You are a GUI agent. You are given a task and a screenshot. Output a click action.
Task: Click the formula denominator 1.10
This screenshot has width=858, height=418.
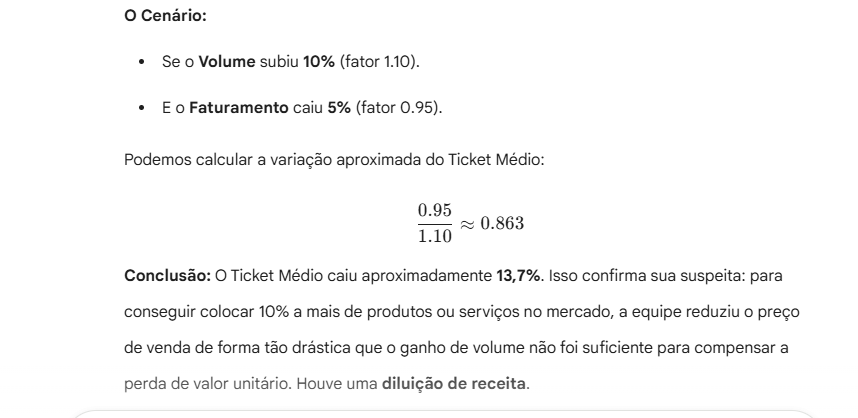click(434, 236)
